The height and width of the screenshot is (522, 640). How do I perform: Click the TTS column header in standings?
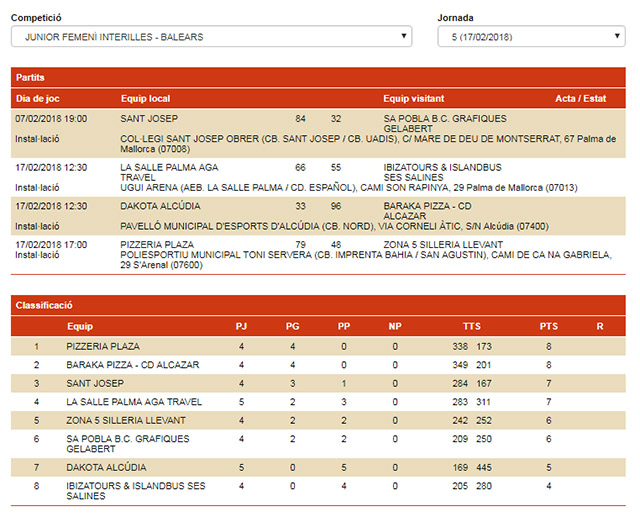[x=471, y=326]
